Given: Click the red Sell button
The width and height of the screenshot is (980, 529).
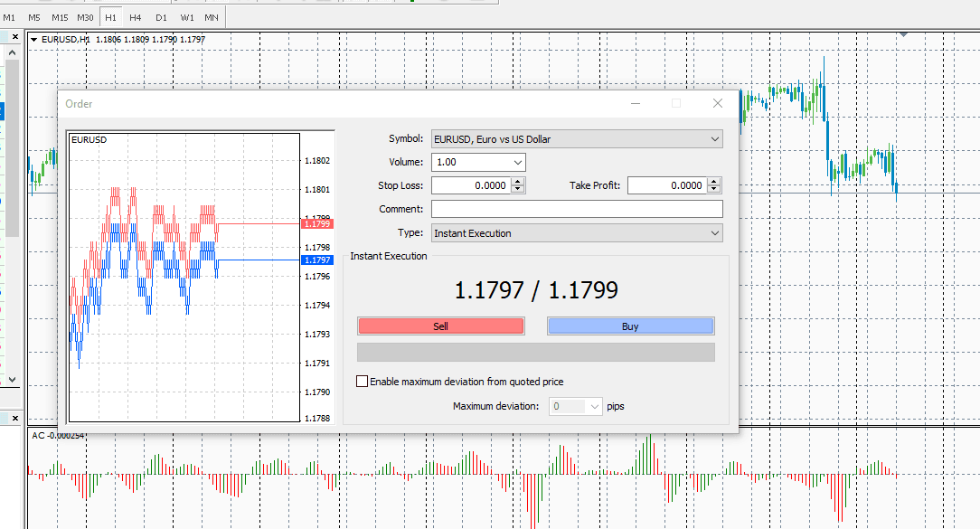Looking at the screenshot, I should [440, 326].
